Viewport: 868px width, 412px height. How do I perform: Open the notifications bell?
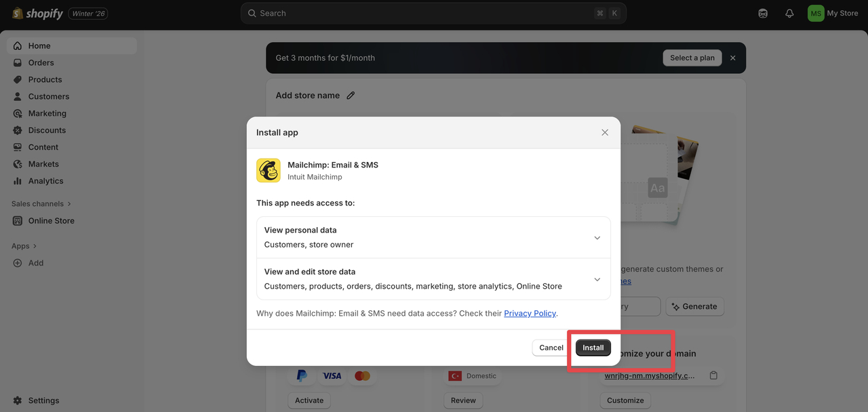[789, 13]
